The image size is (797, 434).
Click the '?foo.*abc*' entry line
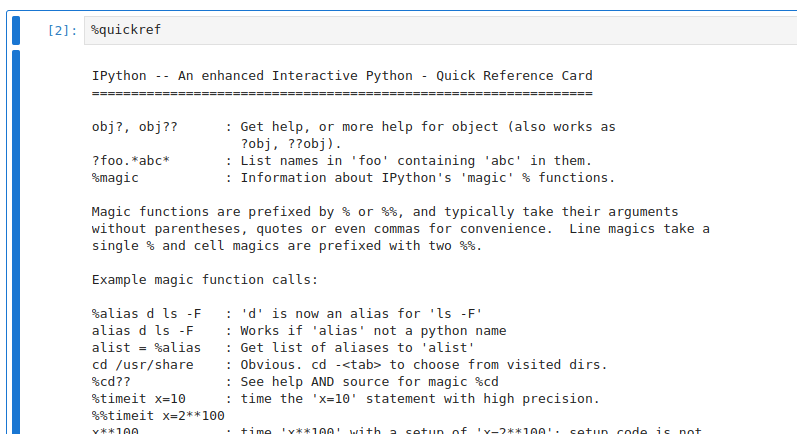pyautogui.click(x=342, y=161)
